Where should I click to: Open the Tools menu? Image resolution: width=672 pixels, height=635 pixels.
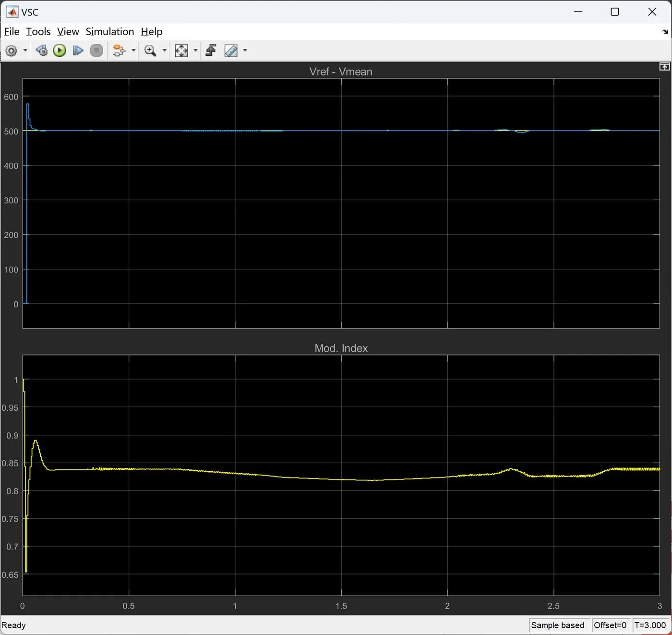point(38,32)
